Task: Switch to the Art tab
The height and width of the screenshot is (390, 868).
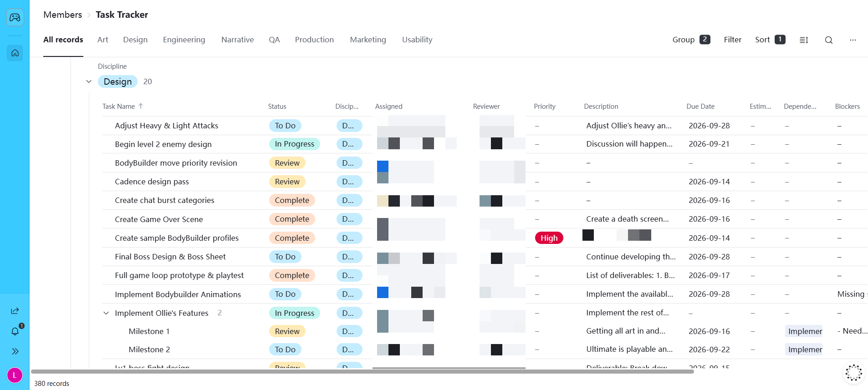Action: (x=102, y=40)
